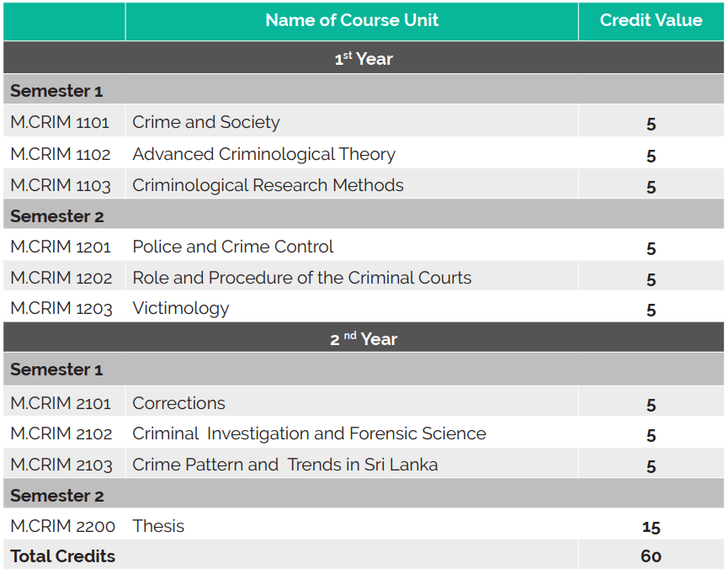Click the 'Name of Course Unit' column header
Viewport: 728px width, 574px height.
click(x=352, y=20)
